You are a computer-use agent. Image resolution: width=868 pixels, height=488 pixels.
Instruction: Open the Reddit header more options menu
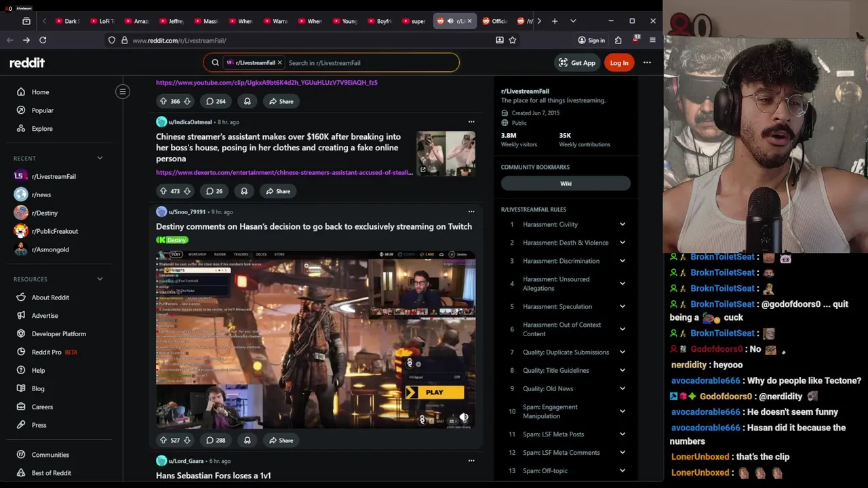point(647,62)
